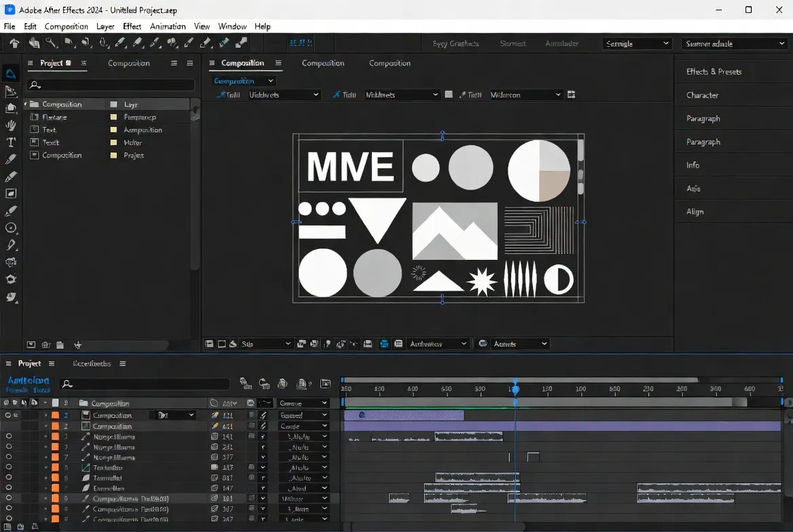Open the Effect menu
Image resolution: width=793 pixels, height=532 pixels.
pos(132,26)
